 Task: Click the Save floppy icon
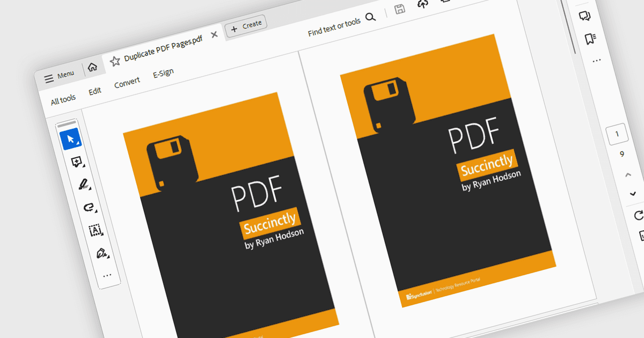coord(400,9)
